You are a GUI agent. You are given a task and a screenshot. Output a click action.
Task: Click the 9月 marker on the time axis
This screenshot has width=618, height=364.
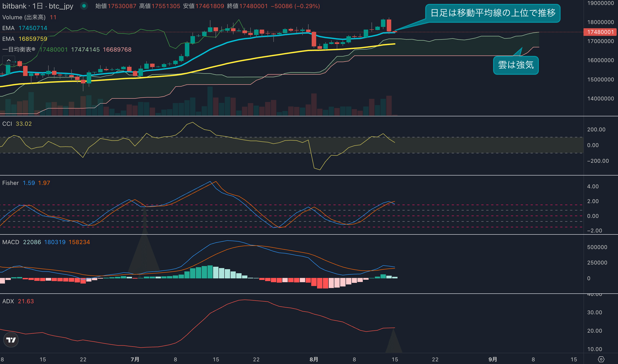point(493,359)
